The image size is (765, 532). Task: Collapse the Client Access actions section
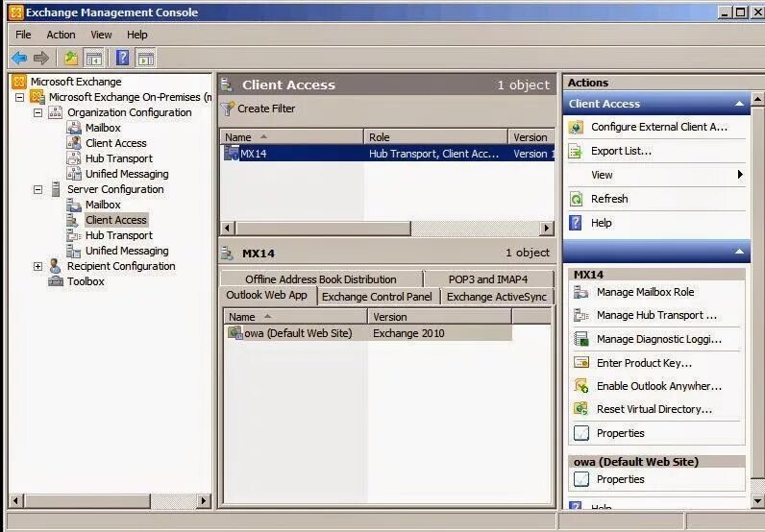coord(740,104)
